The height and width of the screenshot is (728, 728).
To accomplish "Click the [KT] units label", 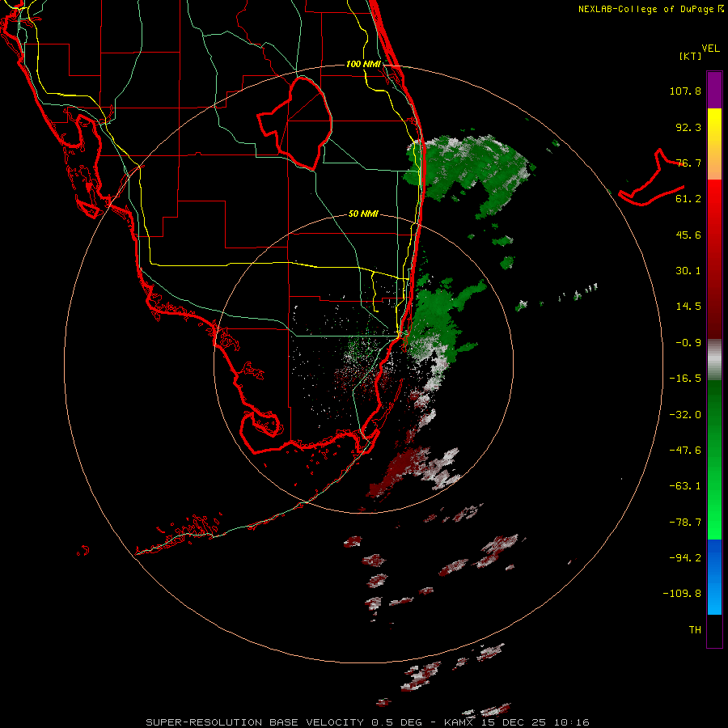I will click(691, 56).
